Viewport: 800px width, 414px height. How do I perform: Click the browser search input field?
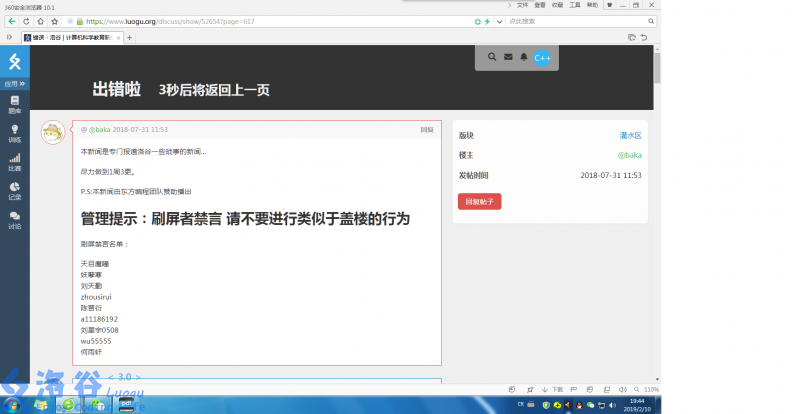(x=560, y=20)
